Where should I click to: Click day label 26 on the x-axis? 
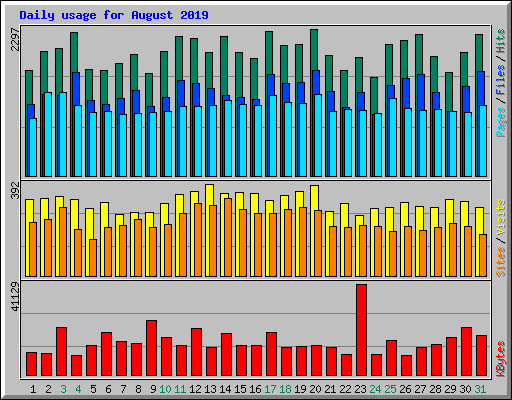click(405, 389)
